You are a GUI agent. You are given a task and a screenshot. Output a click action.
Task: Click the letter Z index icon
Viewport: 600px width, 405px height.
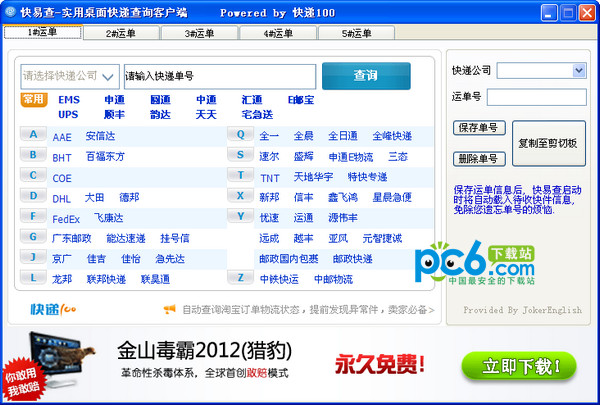pos(240,278)
